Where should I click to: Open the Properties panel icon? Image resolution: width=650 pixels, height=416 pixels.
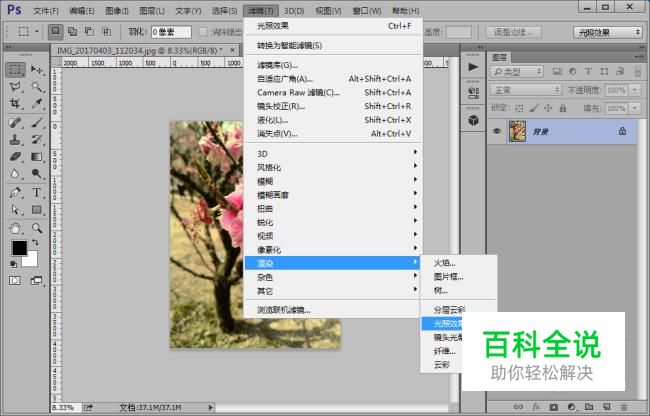(x=473, y=93)
